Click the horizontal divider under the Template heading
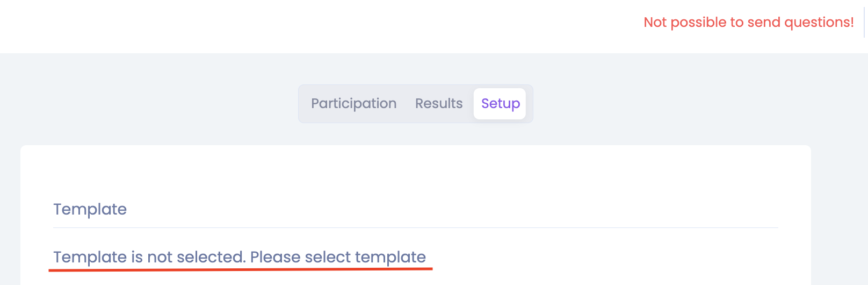 pos(415,228)
